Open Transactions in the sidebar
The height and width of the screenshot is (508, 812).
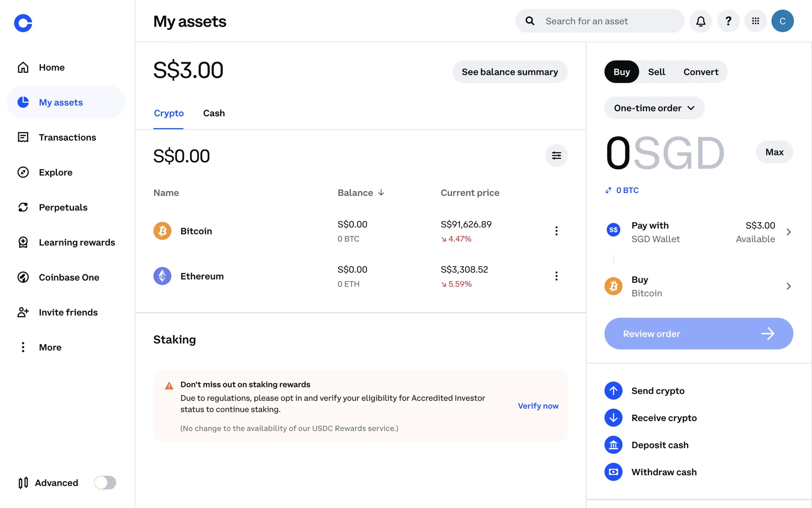click(x=67, y=138)
